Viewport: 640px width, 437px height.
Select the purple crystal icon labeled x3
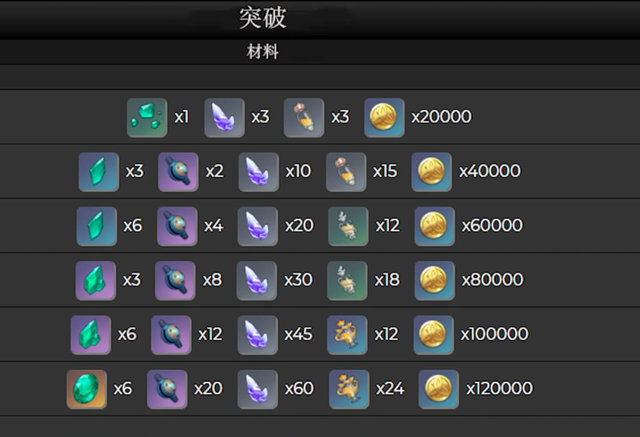coord(224,118)
